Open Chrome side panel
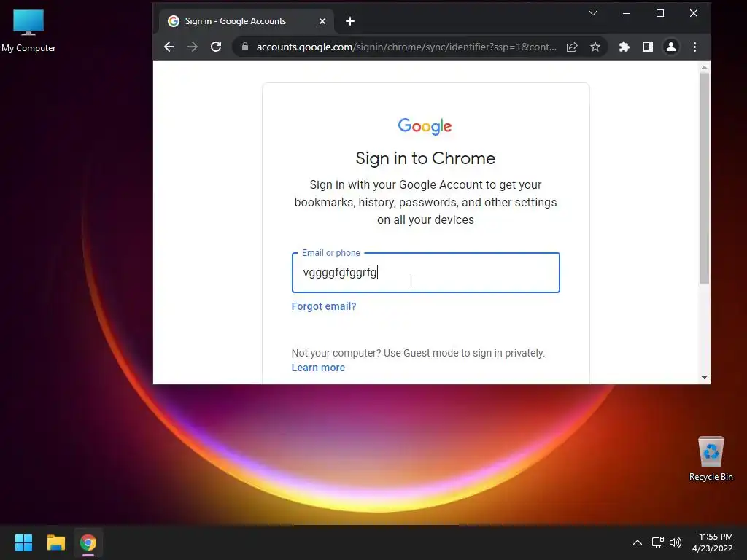The height and width of the screenshot is (560, 747). click(x=648, y=47)
